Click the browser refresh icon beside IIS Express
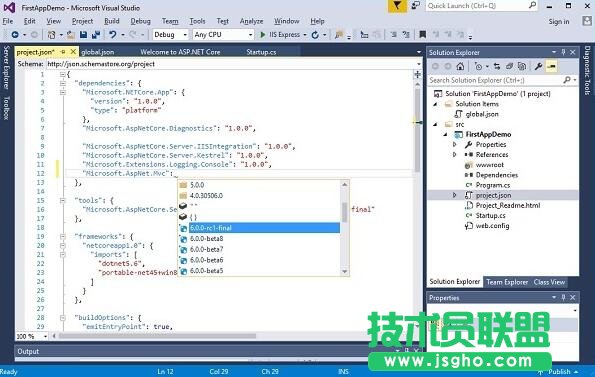The width and height of the screenshot is (595, 377). point(315,35)
